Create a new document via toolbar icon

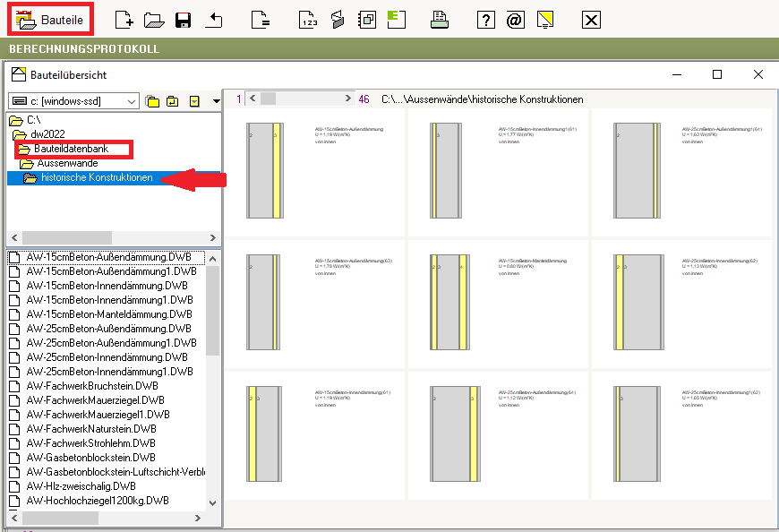pyautogui.click(x=126, y=20)
